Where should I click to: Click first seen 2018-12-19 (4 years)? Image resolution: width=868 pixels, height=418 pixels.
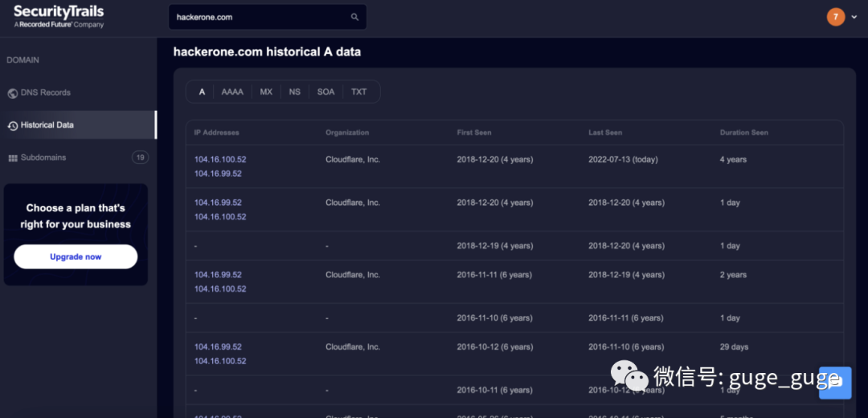[x=495, y=246]
